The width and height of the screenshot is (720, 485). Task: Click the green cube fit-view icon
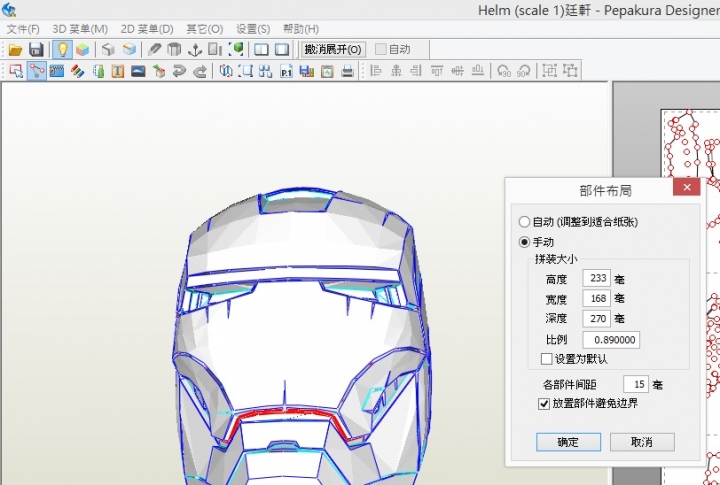pyautogui.click(x=236, y=50)
